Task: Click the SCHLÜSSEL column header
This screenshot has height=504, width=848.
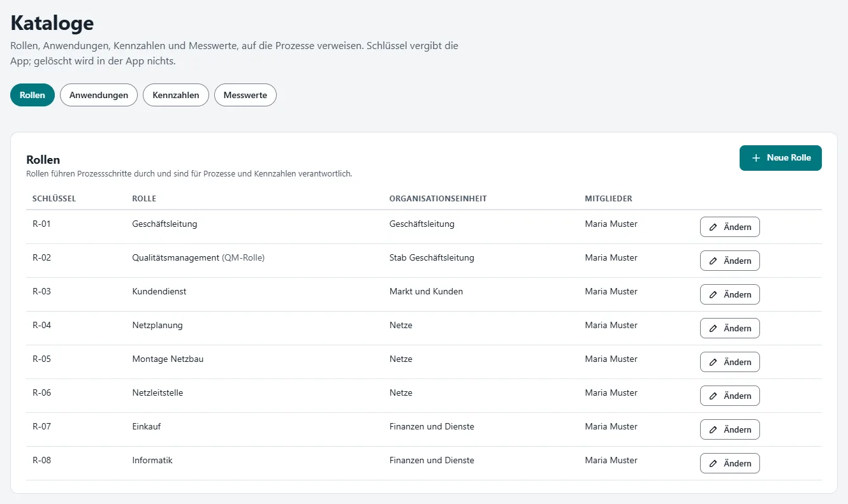Action: point(54,199)
